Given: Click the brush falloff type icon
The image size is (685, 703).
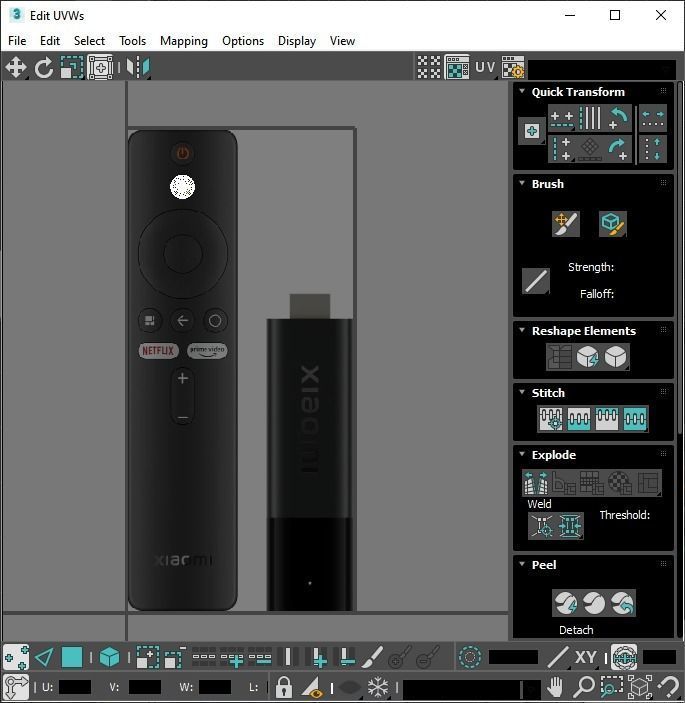Looking at the screenshot, I should 536,281.
